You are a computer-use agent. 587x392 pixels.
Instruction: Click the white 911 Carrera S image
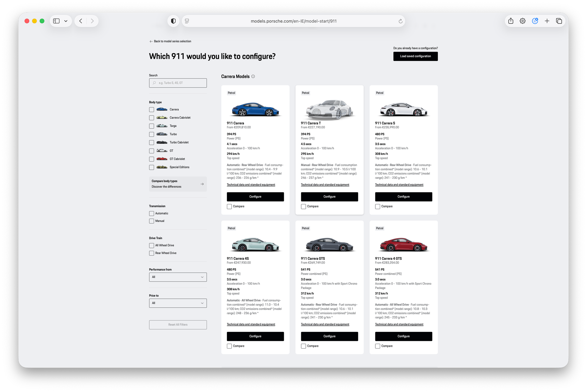404,109
